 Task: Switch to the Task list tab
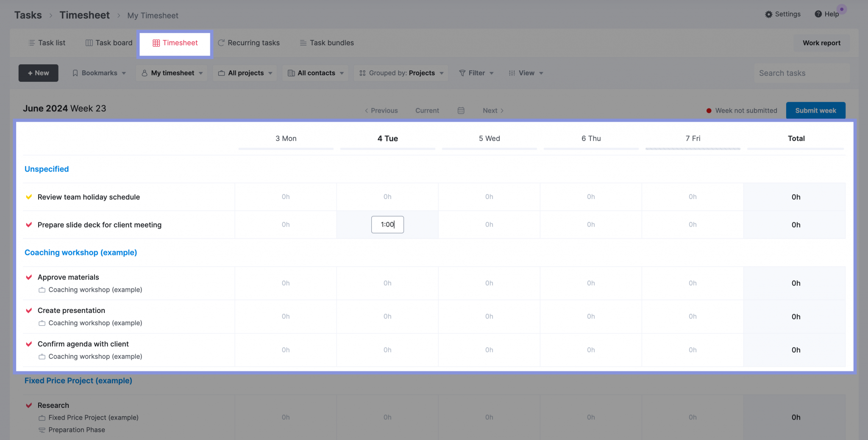click(x=47, y=42)
